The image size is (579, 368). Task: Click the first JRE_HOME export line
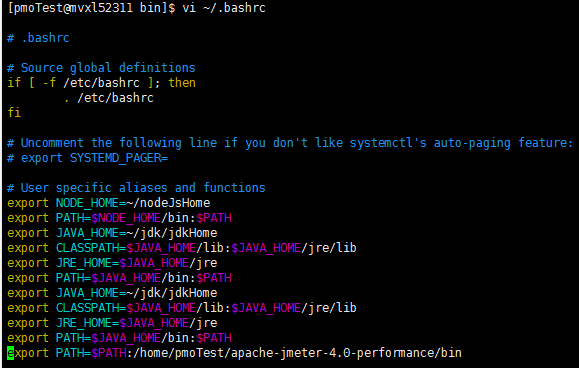(x=112, y=263)
